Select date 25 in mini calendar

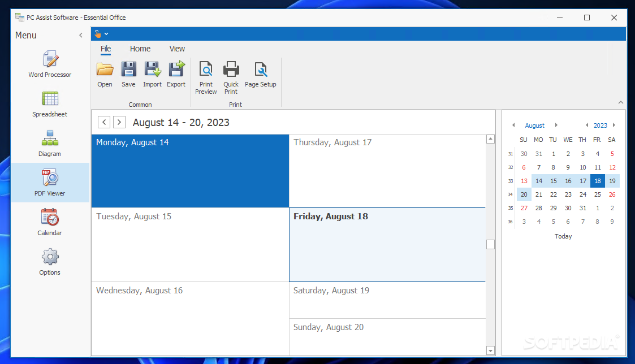coord(598,194)
